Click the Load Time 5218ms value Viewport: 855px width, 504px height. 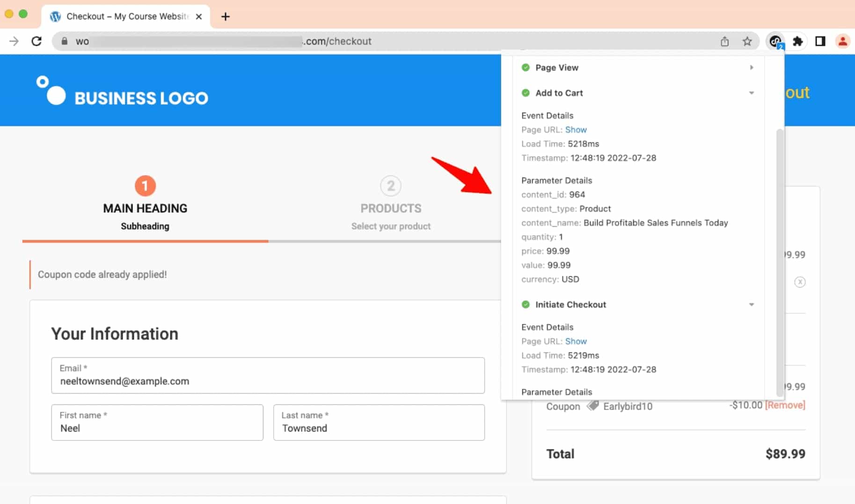[x=583, y=144]
